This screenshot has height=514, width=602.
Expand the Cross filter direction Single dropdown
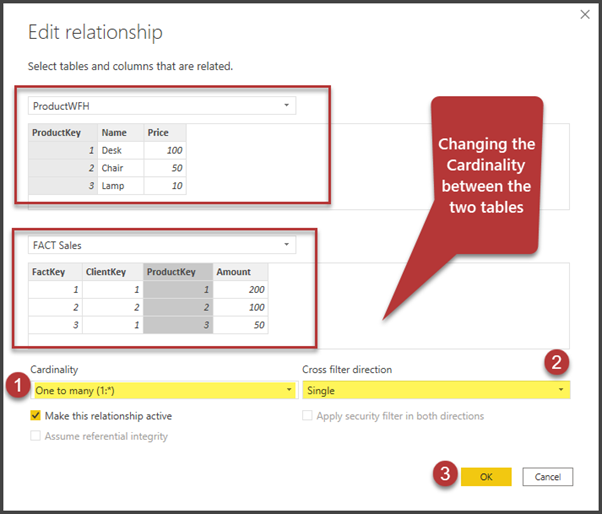436,390
